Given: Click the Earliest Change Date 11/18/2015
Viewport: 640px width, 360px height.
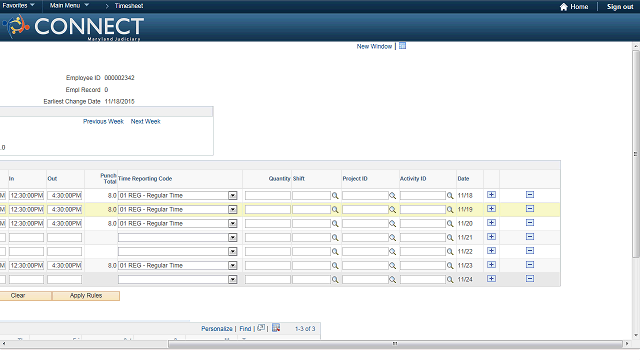Looking at the screenshot, I should click(119, 101).
